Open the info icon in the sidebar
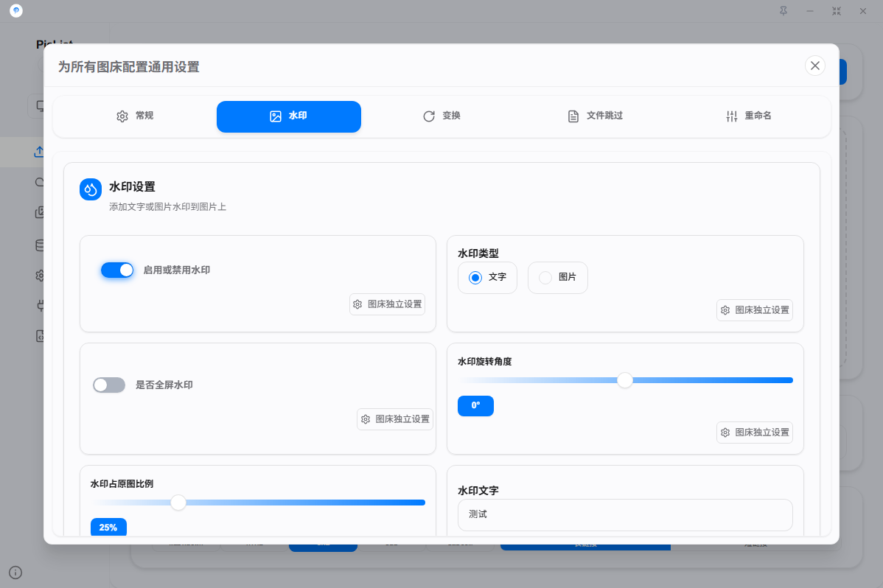 click(15, 573)
